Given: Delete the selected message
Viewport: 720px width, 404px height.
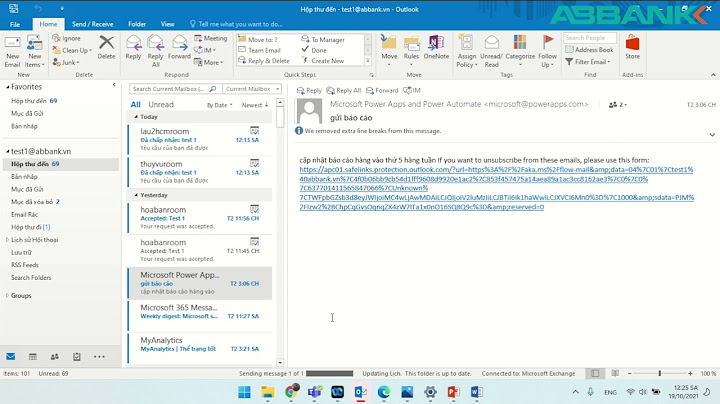Looking at the screenshot, I should 107,48.
